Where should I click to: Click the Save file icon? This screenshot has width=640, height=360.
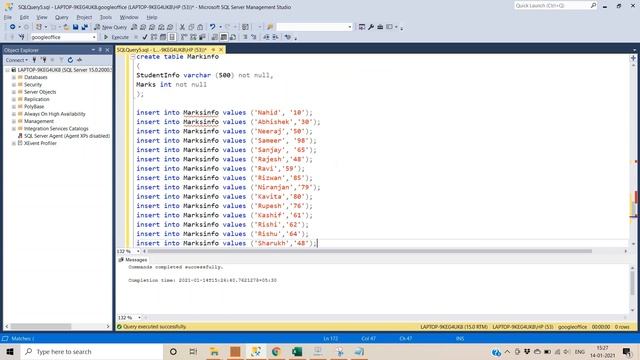click(76, 27)
